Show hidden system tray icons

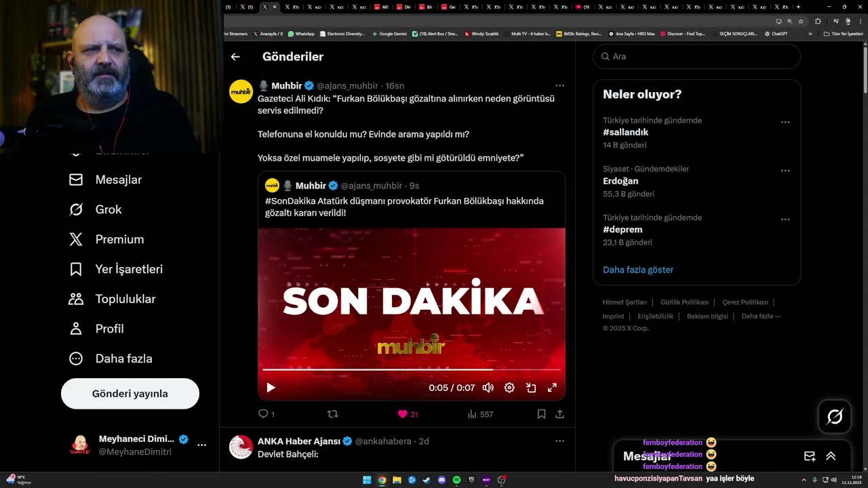click(805, 480)
